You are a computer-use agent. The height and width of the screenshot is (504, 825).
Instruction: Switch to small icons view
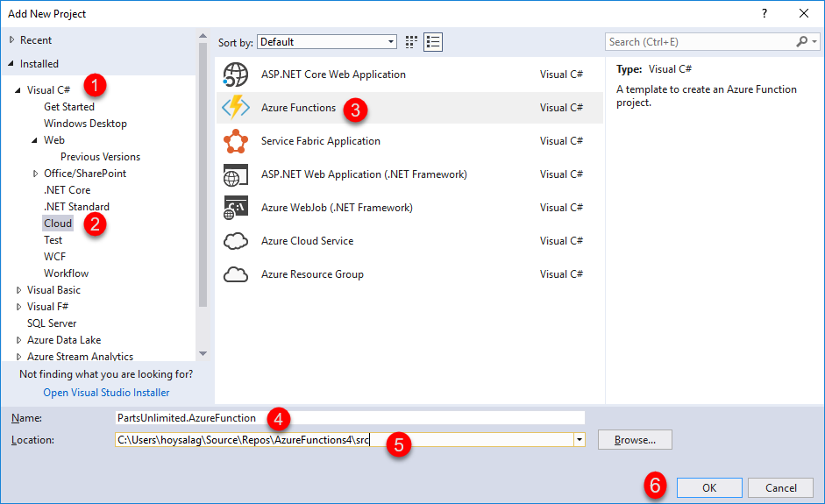pyautogui.click(x=411, y=42)
